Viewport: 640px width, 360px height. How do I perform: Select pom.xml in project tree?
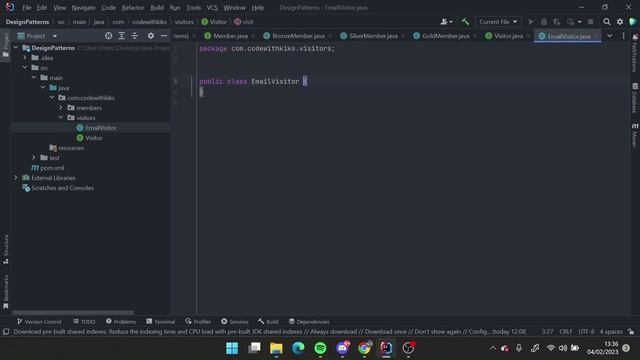tap(52, 168)
